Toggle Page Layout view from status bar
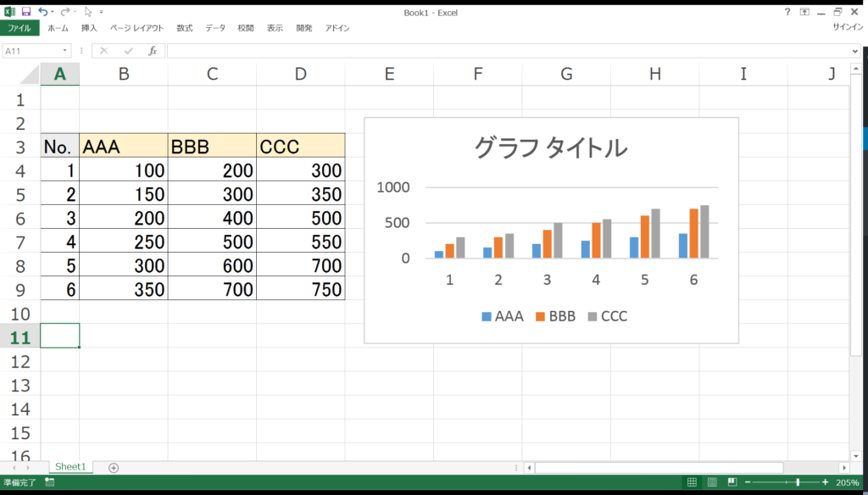Screen dimensions: 868x495 point(712,481)
